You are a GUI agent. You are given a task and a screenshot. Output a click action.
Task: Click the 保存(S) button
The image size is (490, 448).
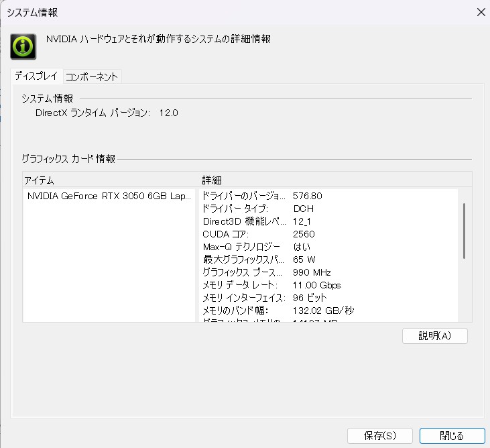click(379, 435)
